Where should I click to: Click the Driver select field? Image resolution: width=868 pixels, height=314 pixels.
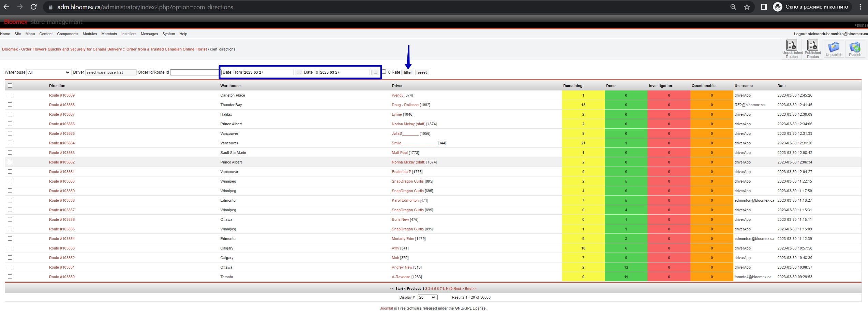click(x=110, y=72)
